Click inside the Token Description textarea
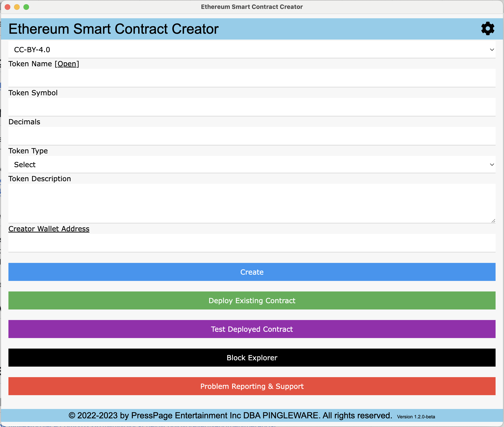Viewport: 504px width, 427px height. 252,203
